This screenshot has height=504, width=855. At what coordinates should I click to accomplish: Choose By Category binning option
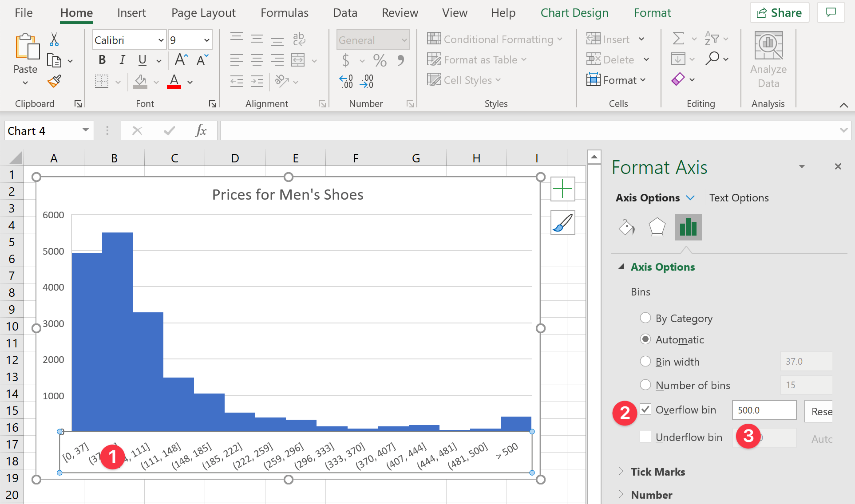click(645, 318)
